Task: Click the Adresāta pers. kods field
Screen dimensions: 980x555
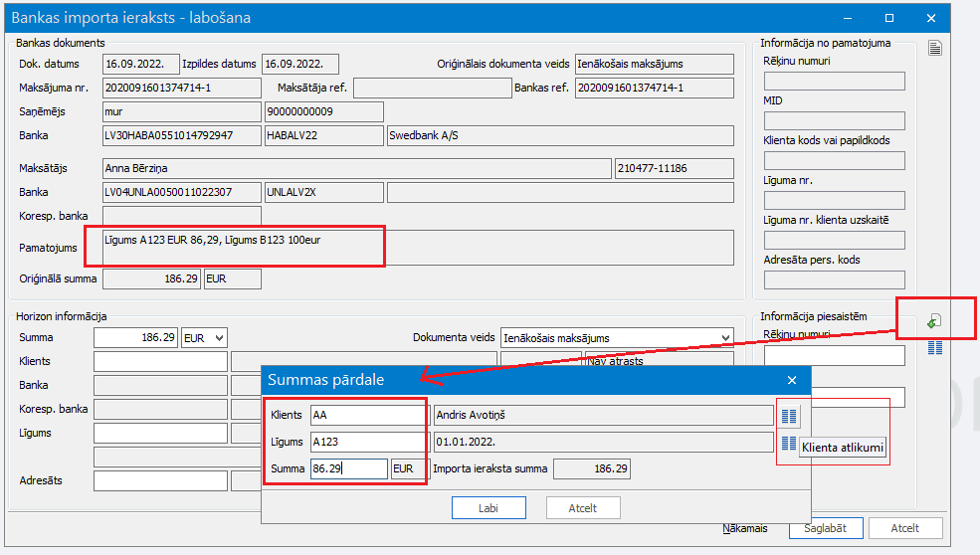Action: click(x=835, y=280)
